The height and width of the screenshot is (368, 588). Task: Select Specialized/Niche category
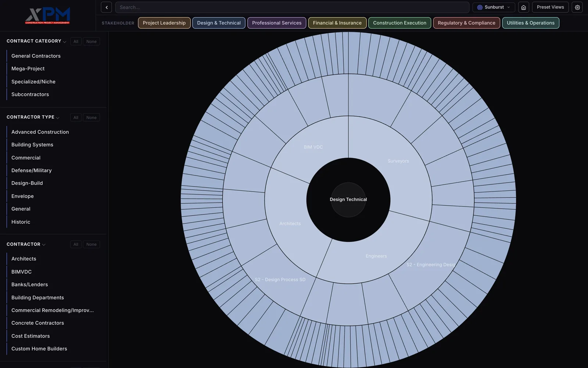click(x=33, y=82)
